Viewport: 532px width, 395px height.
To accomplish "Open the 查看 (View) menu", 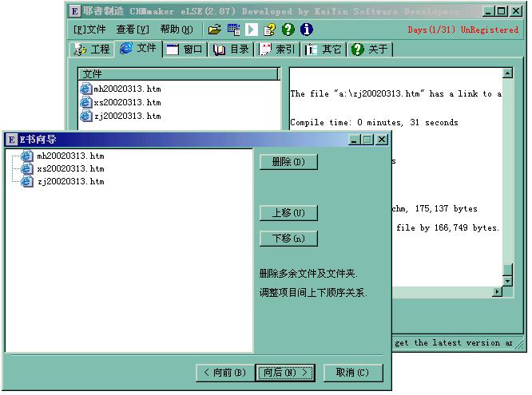I will [132, 30].
